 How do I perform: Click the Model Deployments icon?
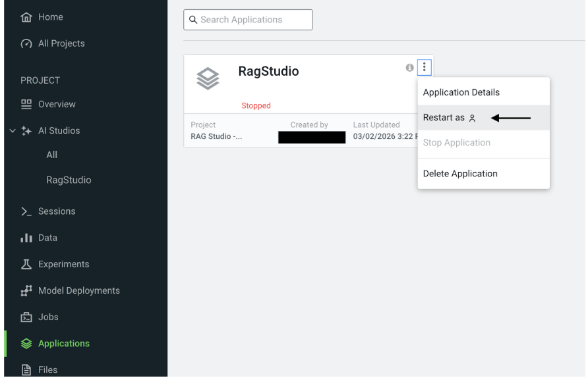point(26,290)
